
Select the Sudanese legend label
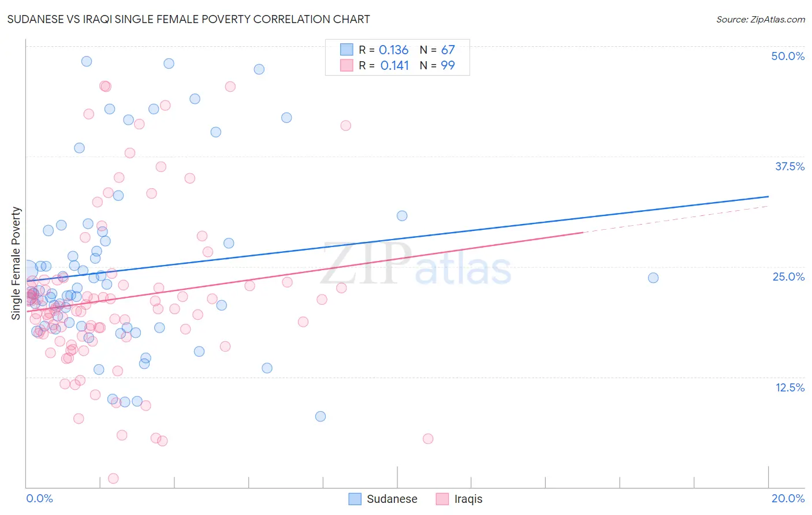click(392, 499)
